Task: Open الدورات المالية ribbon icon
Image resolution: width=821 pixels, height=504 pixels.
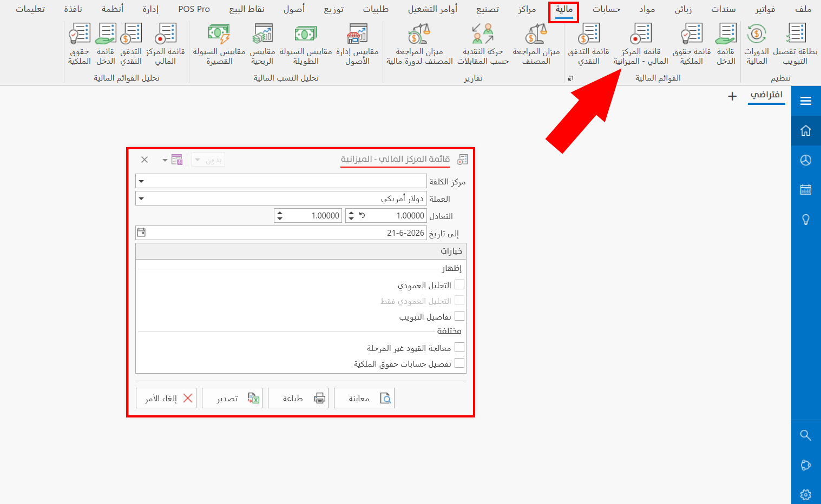Action: [x=757, y=44]
